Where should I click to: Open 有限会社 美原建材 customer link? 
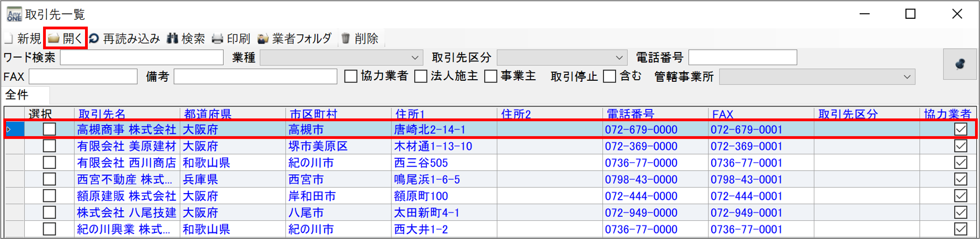click(x=126, y=146)
